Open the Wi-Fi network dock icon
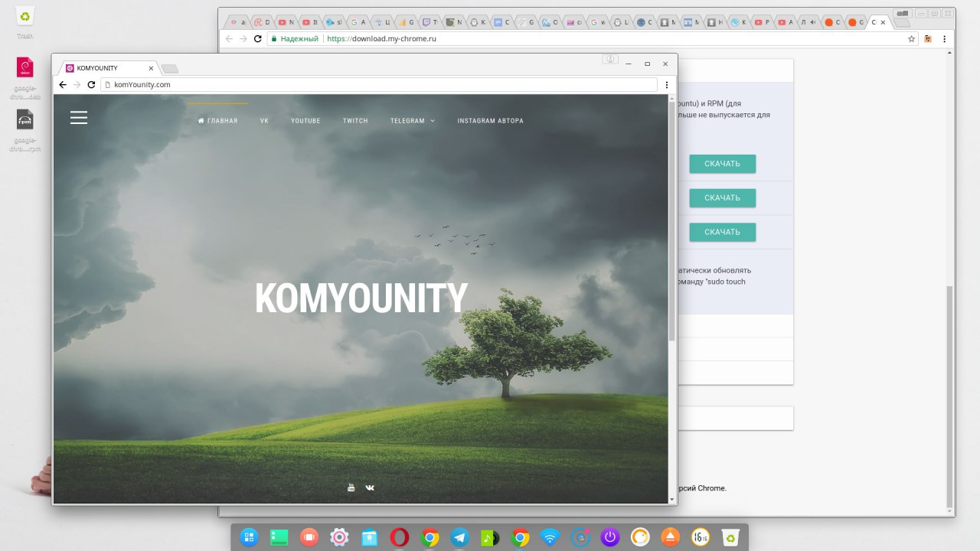The width and height of the screenshot is (980, 551). coord(550,537)
